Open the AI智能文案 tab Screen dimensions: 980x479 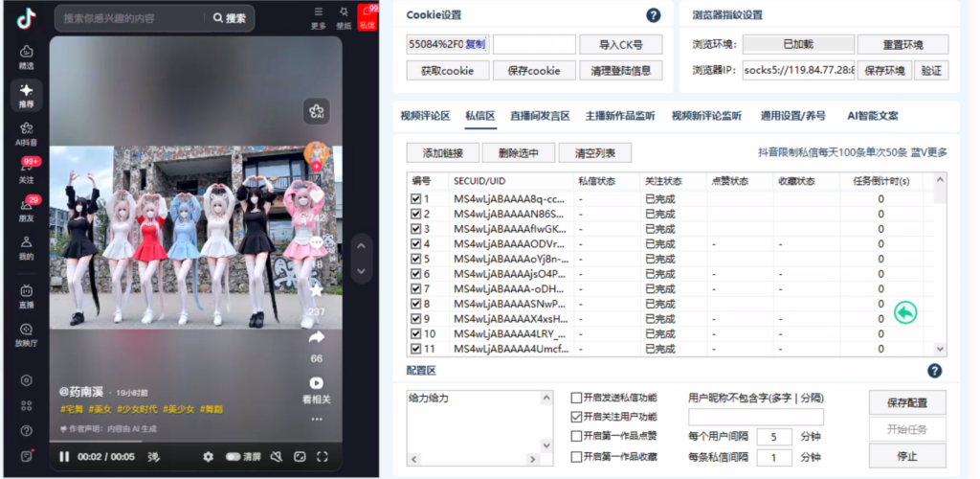point(873,116)
